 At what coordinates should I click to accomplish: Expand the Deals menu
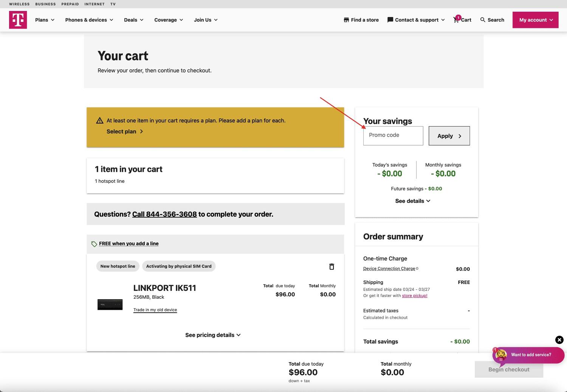pyautogui.click(x=134, y=20)
